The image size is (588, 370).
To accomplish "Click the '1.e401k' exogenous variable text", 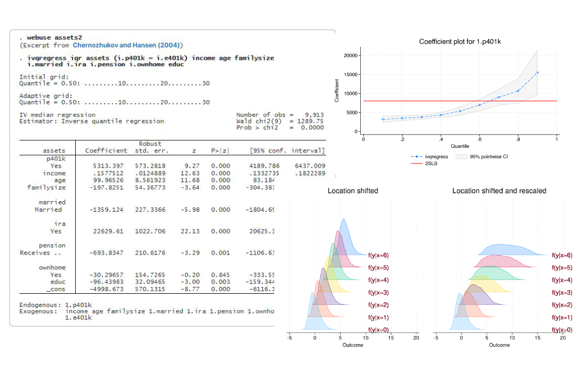I will coord(78,318).
